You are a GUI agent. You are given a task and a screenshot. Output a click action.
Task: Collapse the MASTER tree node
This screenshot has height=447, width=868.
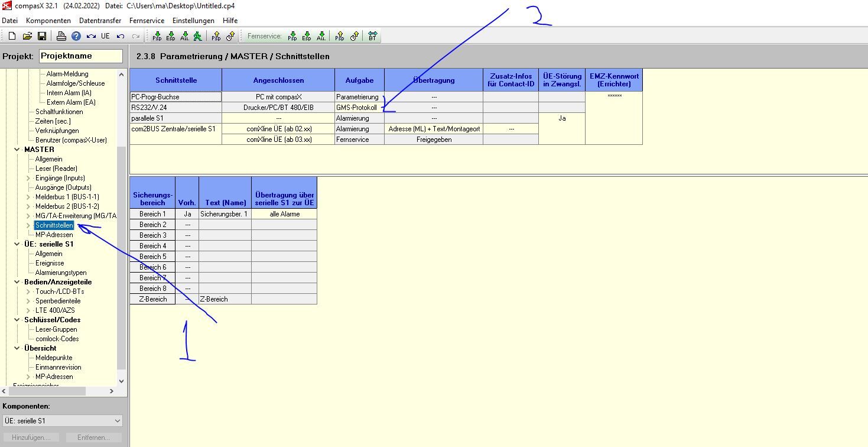(17, 150)
